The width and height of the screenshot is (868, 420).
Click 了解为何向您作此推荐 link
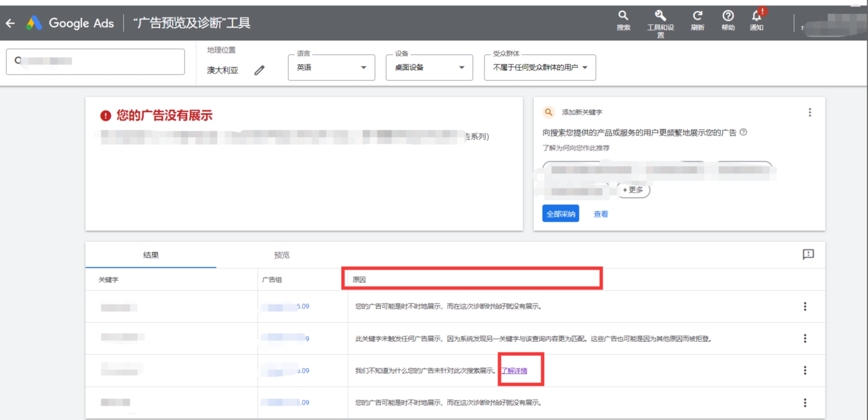tap(576, 148)
